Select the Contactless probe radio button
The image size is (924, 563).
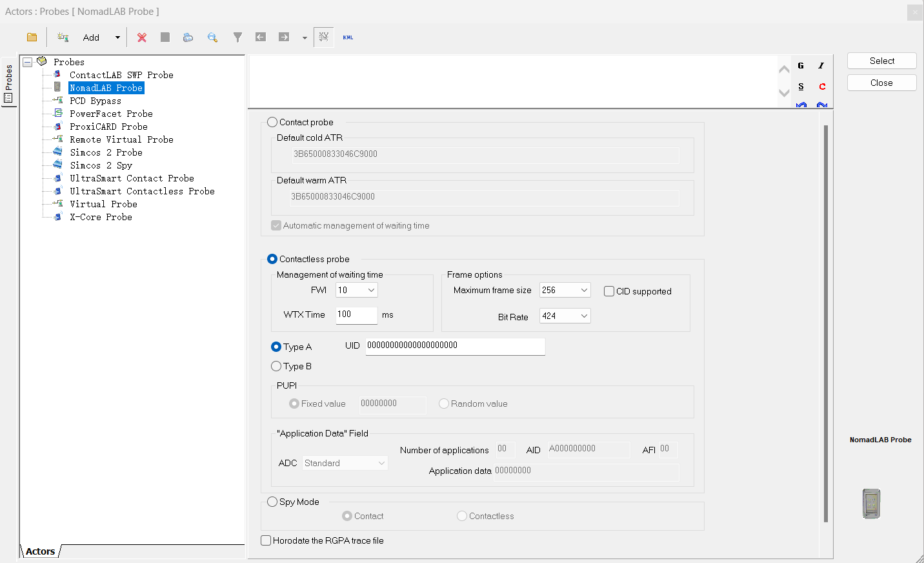coord(272,259)
